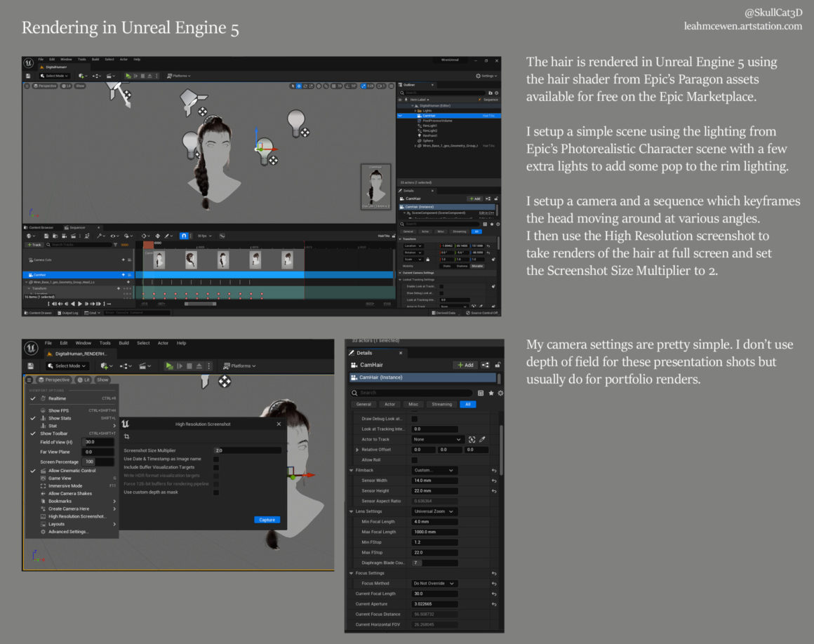
Task: Click Show button in bottom-left viewport
Action: point(102,380)
